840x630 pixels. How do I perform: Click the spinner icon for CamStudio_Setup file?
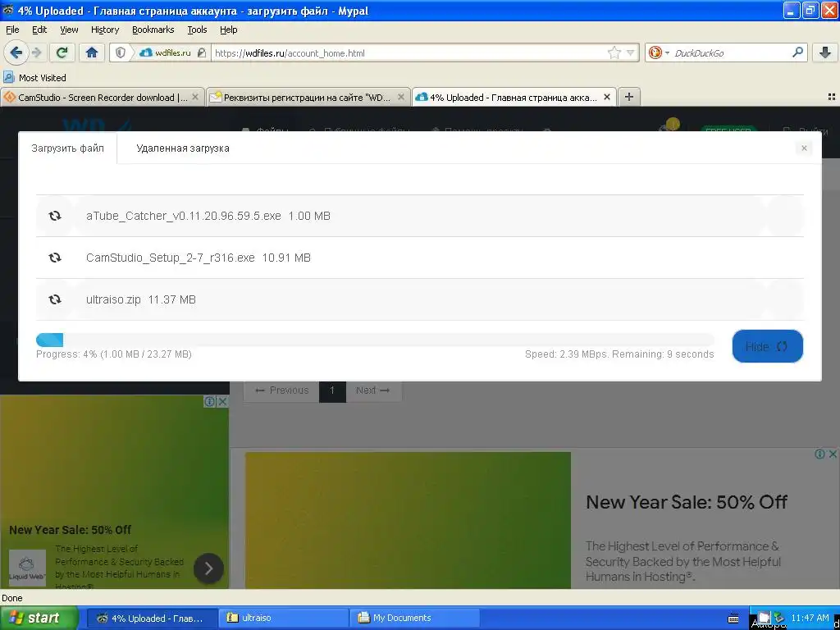[55, 257]
